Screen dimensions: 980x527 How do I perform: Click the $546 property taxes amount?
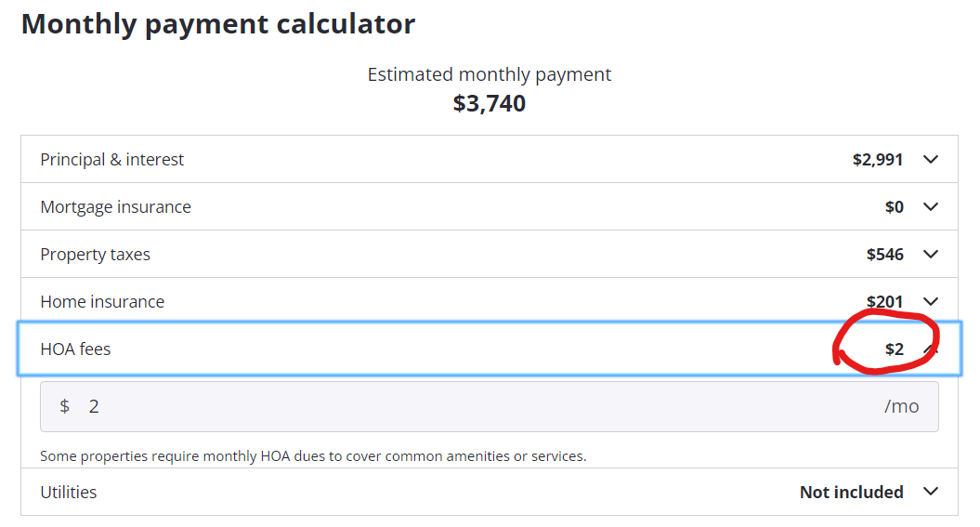point(885,255)
